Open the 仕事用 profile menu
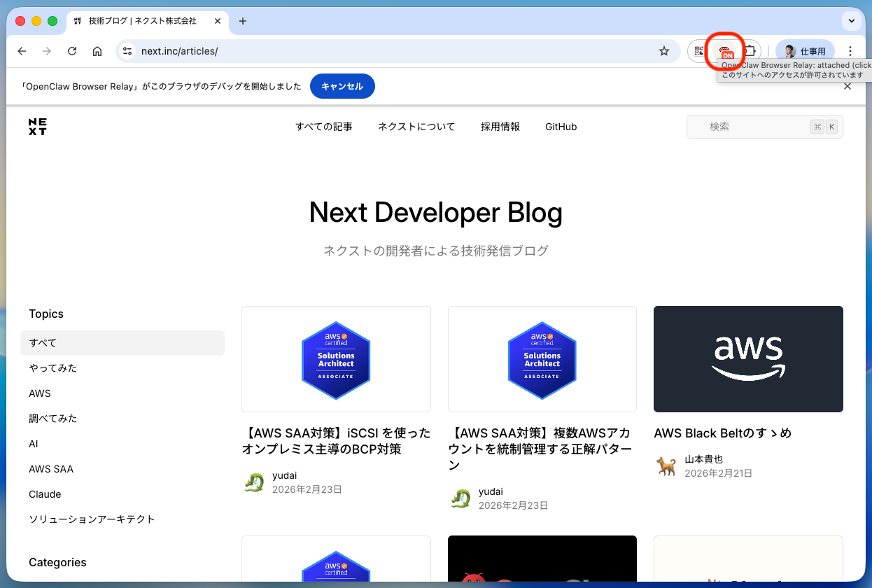Viewport: 872px width, 588px height. click(x=805, y=51)
